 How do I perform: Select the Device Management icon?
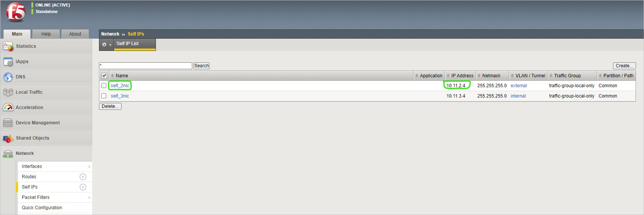(8, 123)
